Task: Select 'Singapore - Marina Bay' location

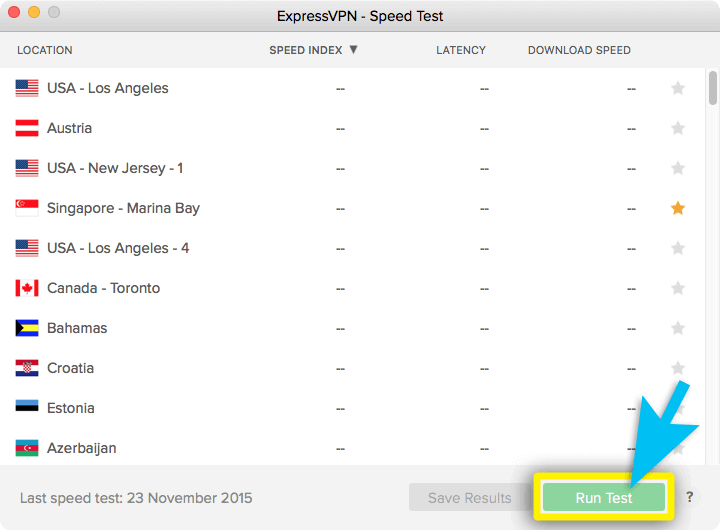Action: click(124, 208)
